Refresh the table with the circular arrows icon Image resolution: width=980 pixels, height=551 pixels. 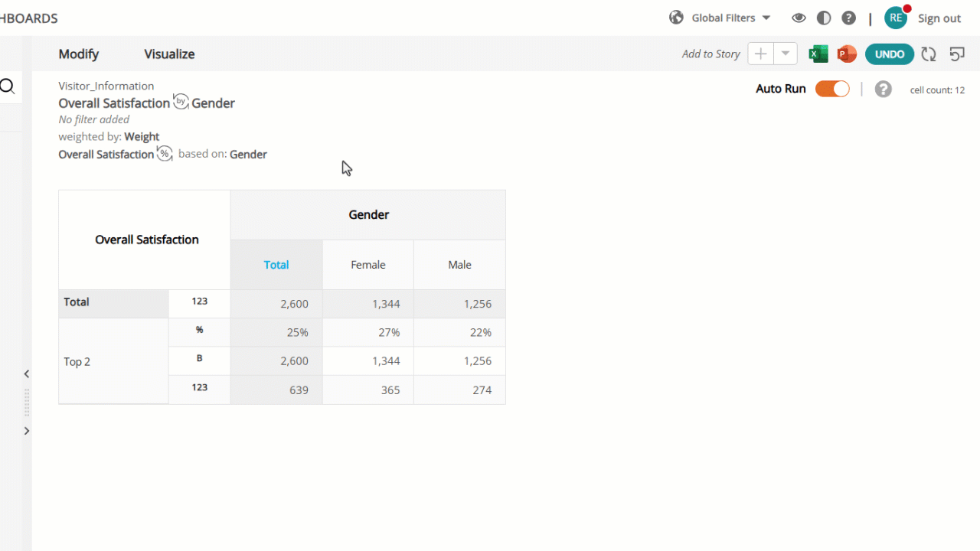929,54
